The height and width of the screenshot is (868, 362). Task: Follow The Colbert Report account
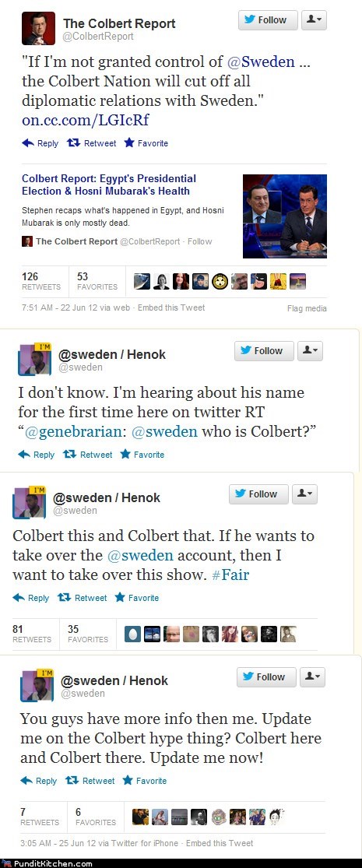point(268,20)
